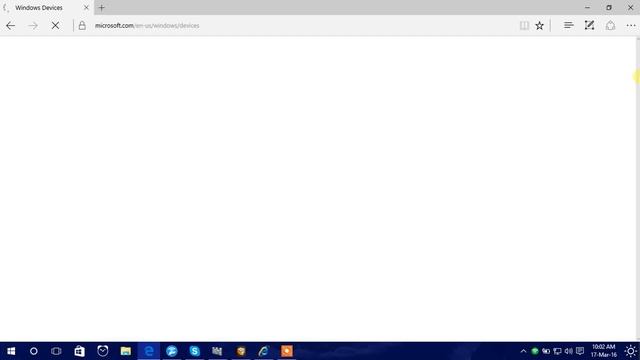This screenshot has height=360, width=640.
Task: Open the gray app icon right of Skype
Action: coord(217,351)
